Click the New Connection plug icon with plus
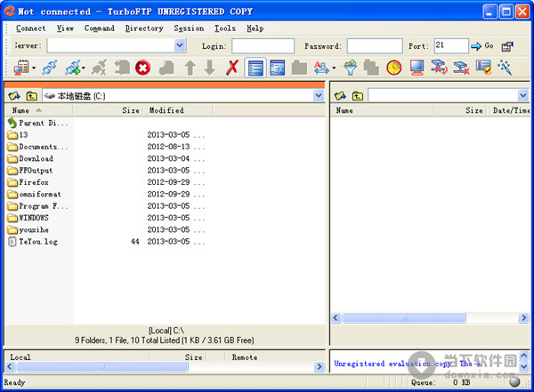This screenshot has width=534, height=392. pos(73,68)
